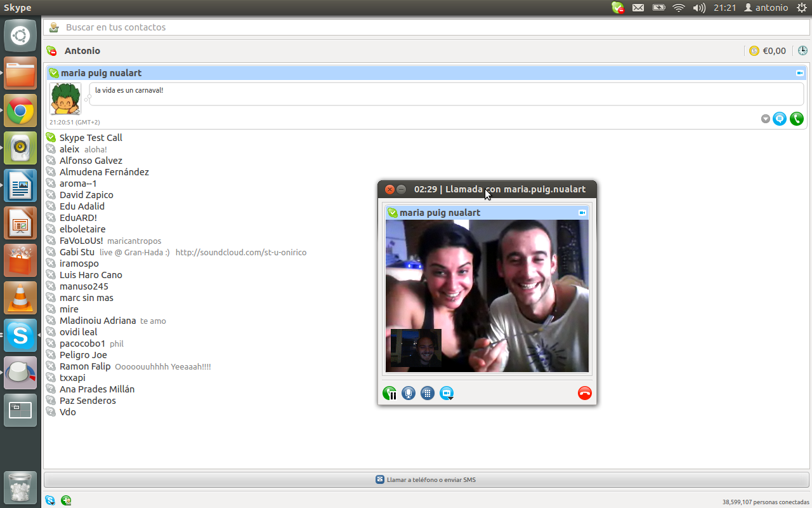Click the green call button for maria puig nualart
Image resolution: width=812 pixels, height=508 pixels.
[x=796, y=119]
